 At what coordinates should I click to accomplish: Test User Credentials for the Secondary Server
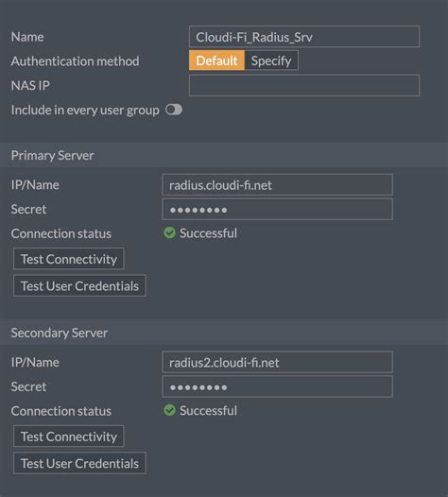coord(80,463)
